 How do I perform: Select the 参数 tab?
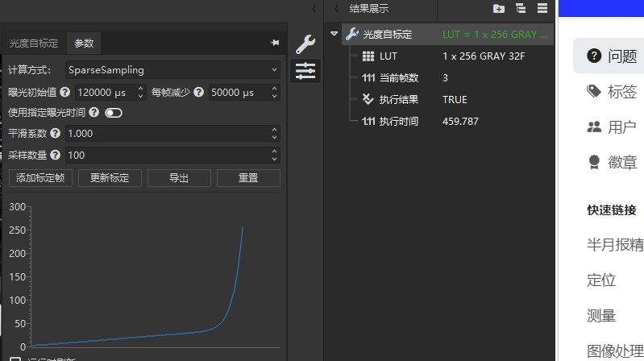pos(84,44)
